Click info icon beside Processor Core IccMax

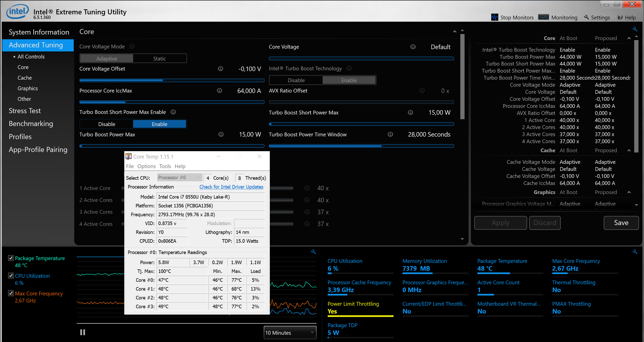coord(219,91)
